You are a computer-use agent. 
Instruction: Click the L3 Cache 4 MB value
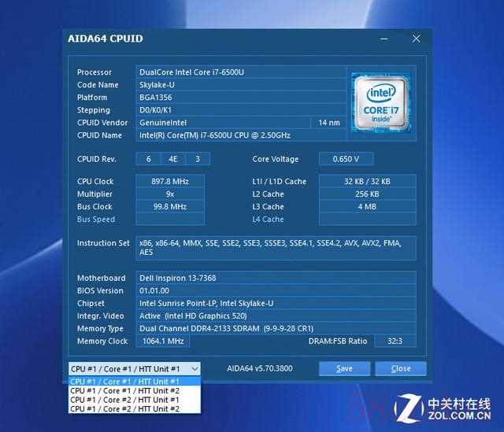point(367,207)
